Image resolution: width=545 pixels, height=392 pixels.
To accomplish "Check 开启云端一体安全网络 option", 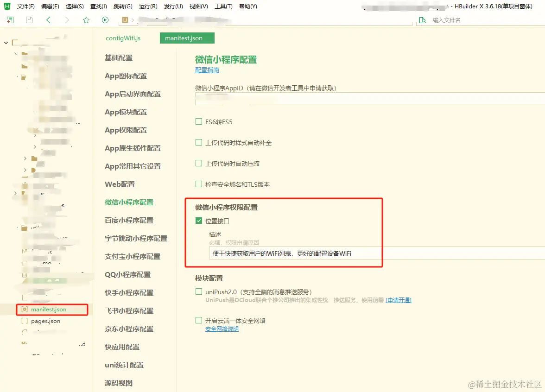I will tap(199, 321).
